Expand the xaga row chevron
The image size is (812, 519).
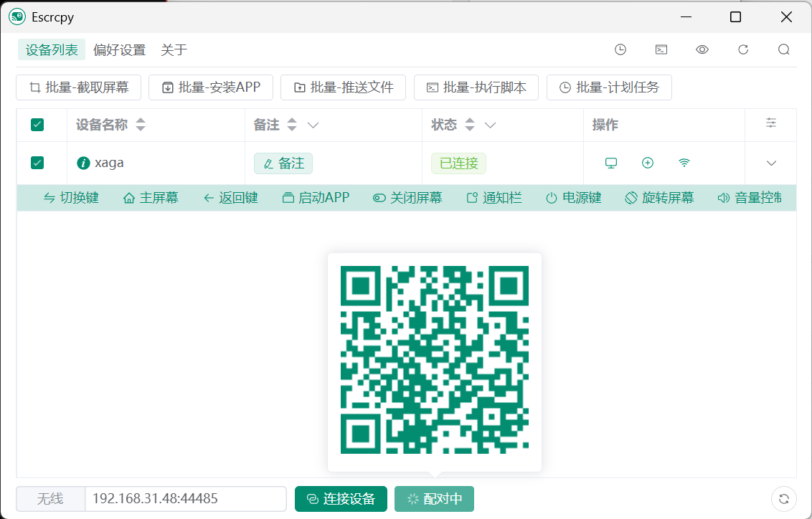771,163
